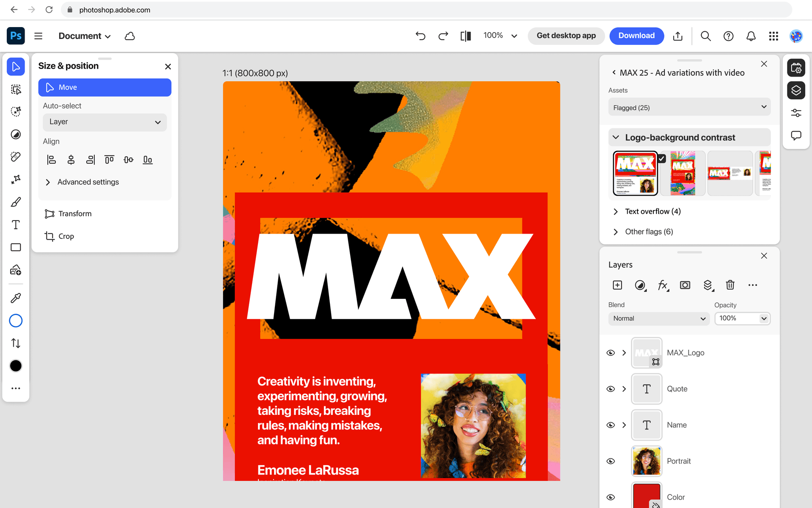Go back from MAX 25 variations
The height and width of the screenshot is (508, 812).
[x=614, y=72]
